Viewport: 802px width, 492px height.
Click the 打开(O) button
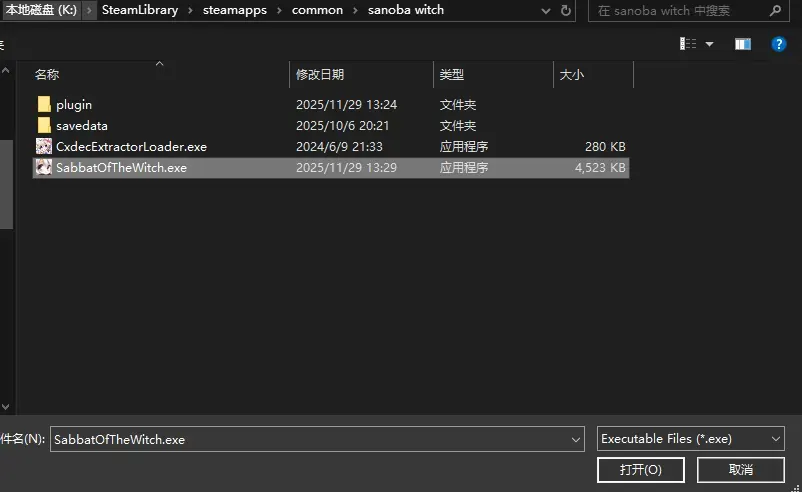[641, 469]
